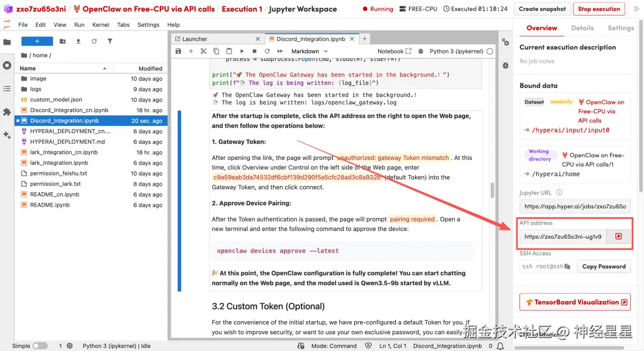Create a new folder in file browser

coord(63,42)
